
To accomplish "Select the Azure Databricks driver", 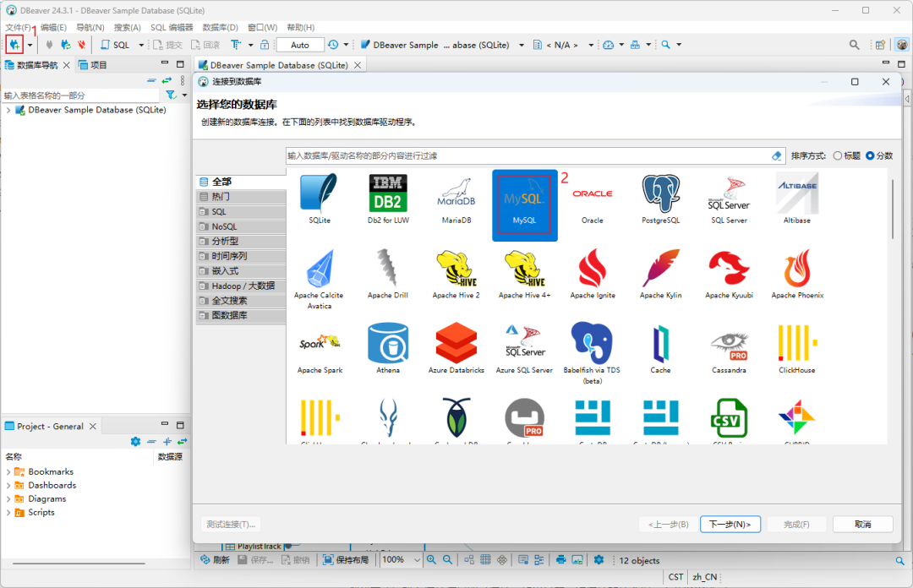I will click(x=456, y=349).
